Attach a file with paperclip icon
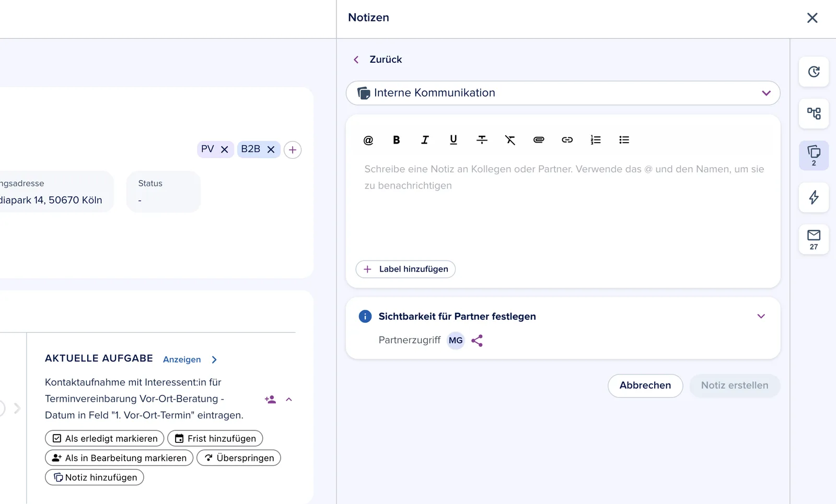The width and height of the screenshot is (836, 504). tap(539, 140)
